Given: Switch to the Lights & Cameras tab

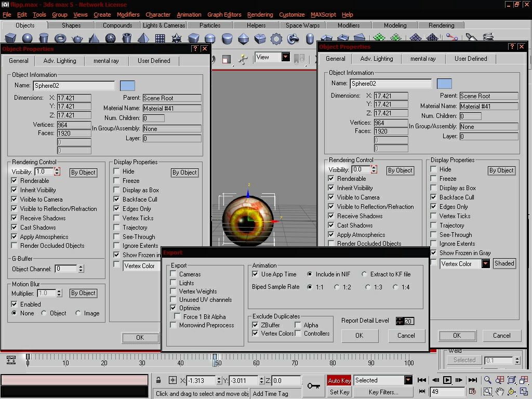Looking at the screenshot, I should (x=164, y=25).
